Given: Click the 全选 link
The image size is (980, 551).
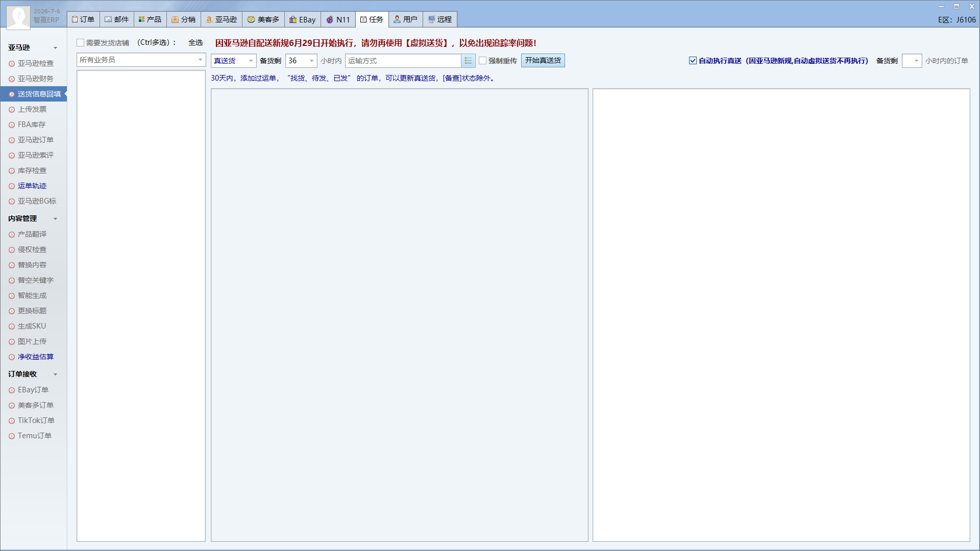Looking at the screenshot, I should click(195, 43).
